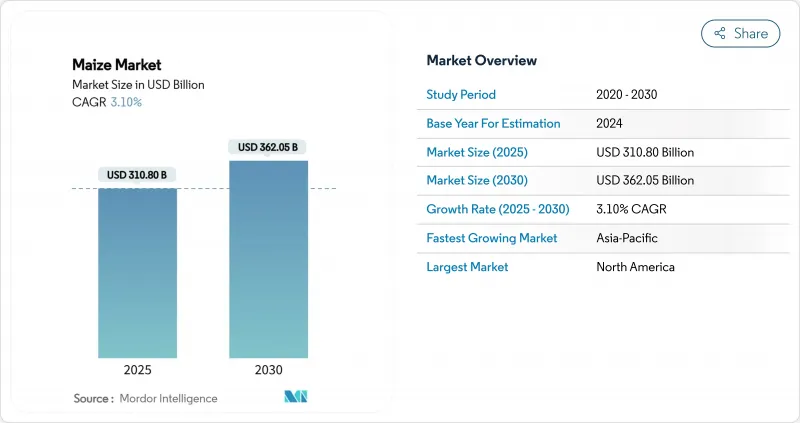The width and height of the screenshot is (800, 423).
Task: Select the 2030 market size bar
Action: (x=268, y=258)
